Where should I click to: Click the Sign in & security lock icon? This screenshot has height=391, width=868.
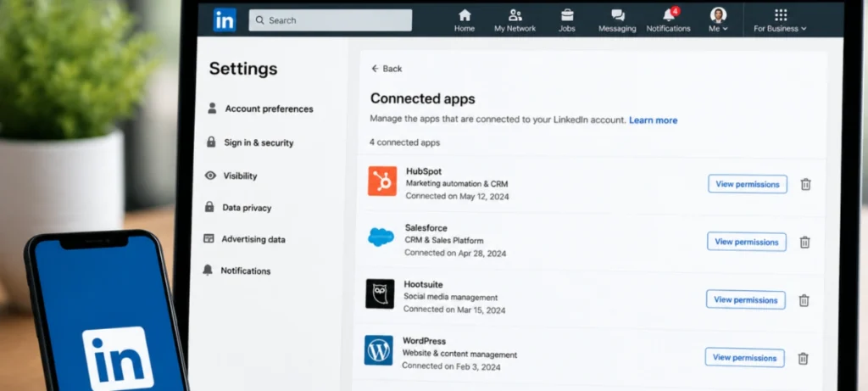click(x=211, y=142)
